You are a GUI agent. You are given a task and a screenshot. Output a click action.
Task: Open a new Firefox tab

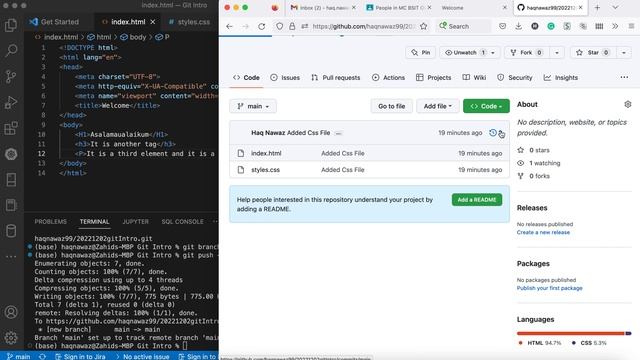click(597, 7)
